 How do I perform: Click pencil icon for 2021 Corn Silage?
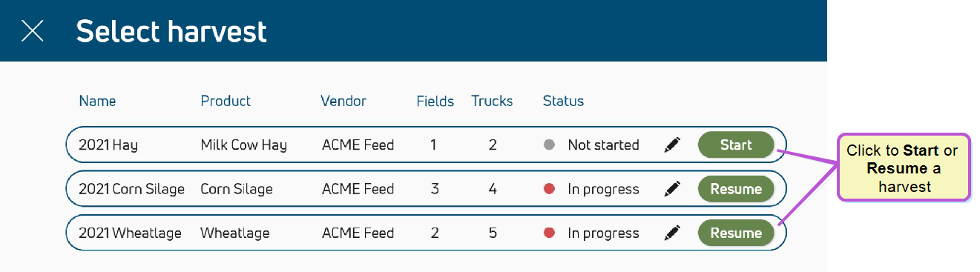pyautogui.click(x=672, y=189)
